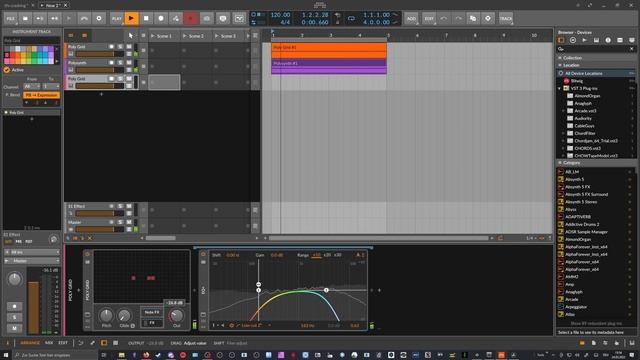Click the Undo arrow in toolbar
The height and width of the screenshot is (360, 640).
click(x=444, y=18)
